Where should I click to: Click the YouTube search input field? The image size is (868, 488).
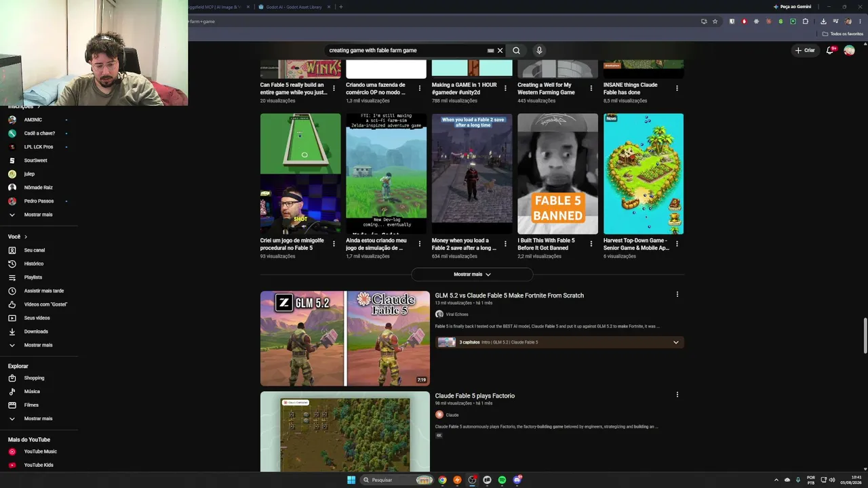[x=405, y=50]
